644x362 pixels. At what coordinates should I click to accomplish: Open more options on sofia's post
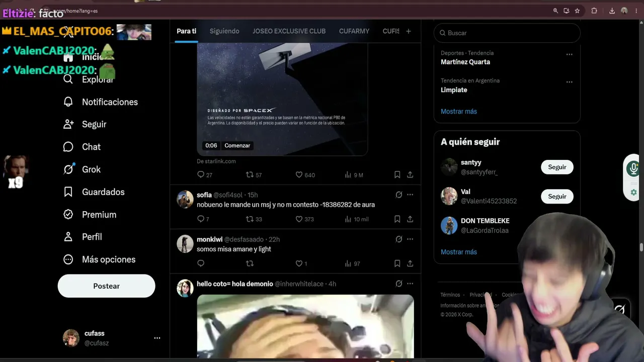pyautogui.click(x=410, y=195)
